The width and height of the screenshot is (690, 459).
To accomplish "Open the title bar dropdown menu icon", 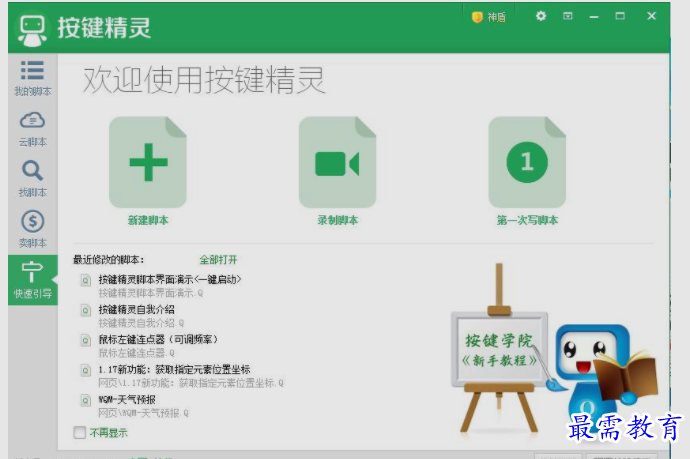I will click(x=568, y=16).
